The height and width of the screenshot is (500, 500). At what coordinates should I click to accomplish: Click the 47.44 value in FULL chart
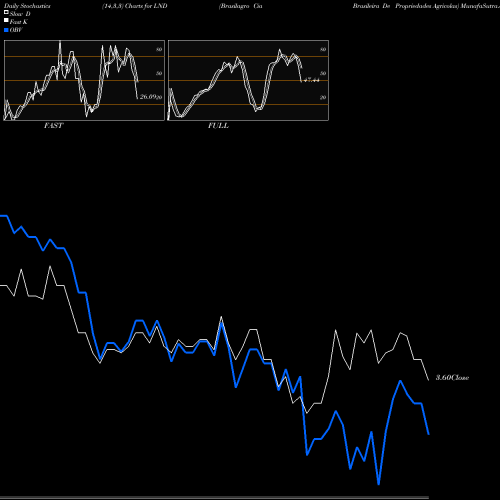pyautogui.click(x=311, y=80)
